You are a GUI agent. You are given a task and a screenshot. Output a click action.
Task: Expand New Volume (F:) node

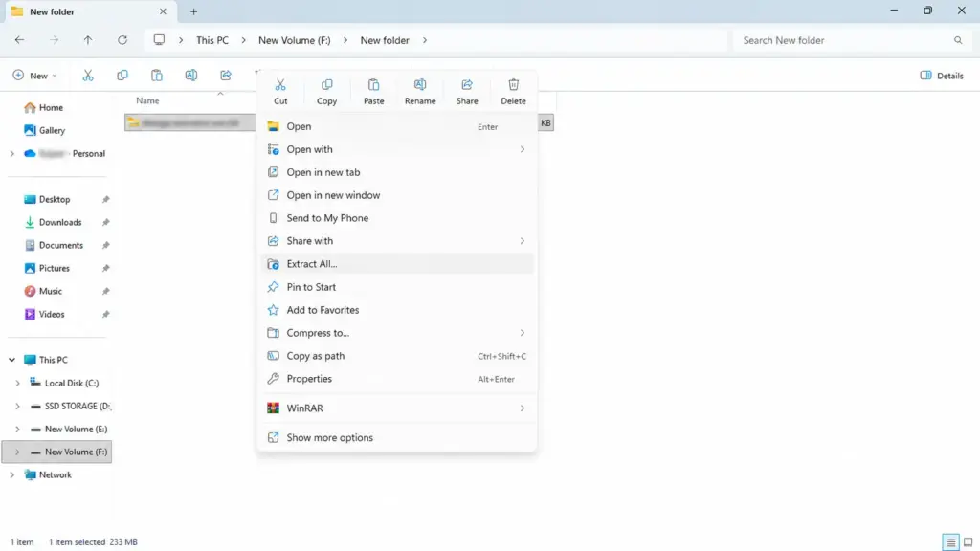tap(17, 452)
